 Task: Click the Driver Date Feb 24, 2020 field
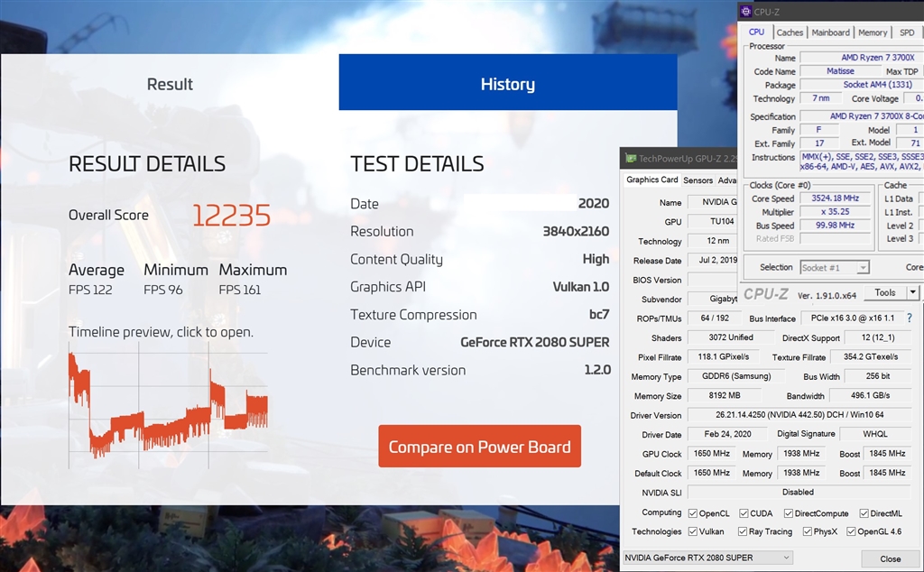click(x=727, y=434)
